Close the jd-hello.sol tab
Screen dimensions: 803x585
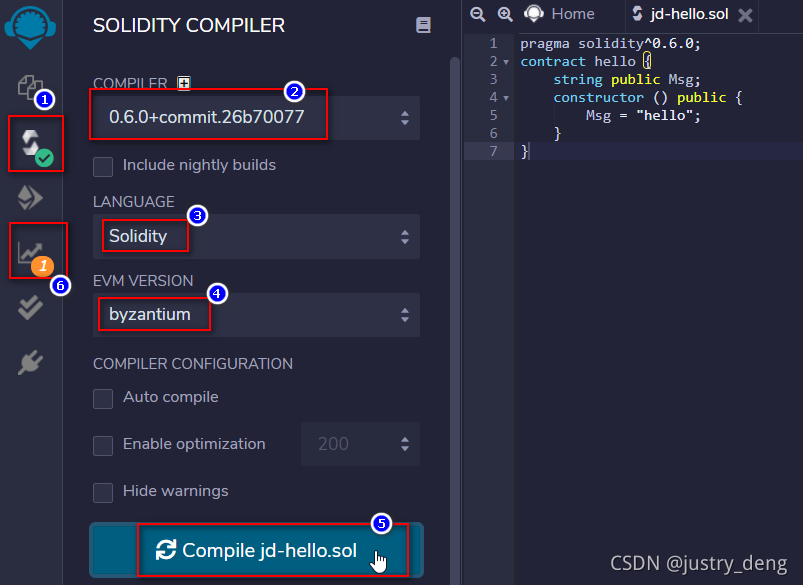pos(745,15)
